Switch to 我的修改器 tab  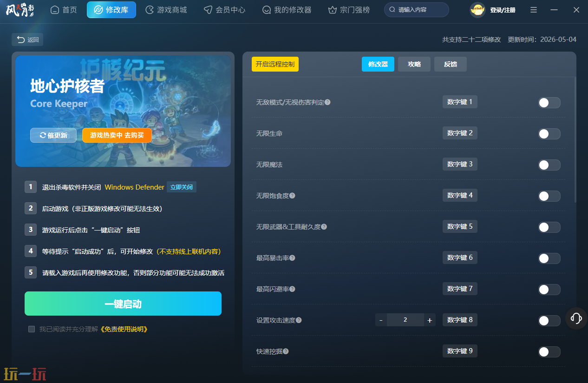tap(287, 10)
